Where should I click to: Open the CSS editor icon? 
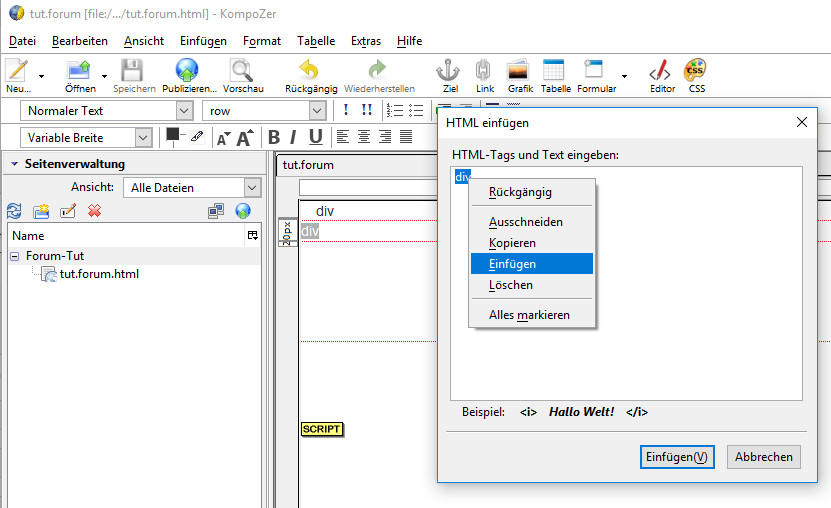click(x=696, y=71)
